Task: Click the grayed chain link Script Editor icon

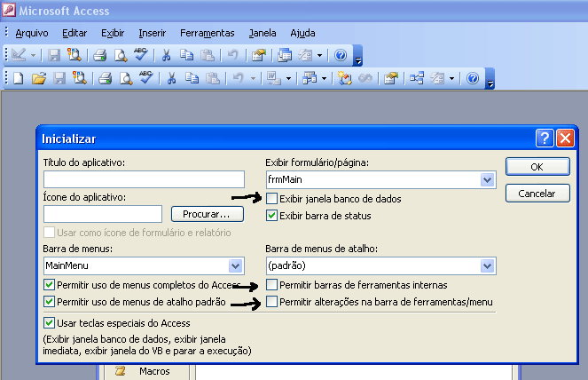Action: click(x=365, y=78)
